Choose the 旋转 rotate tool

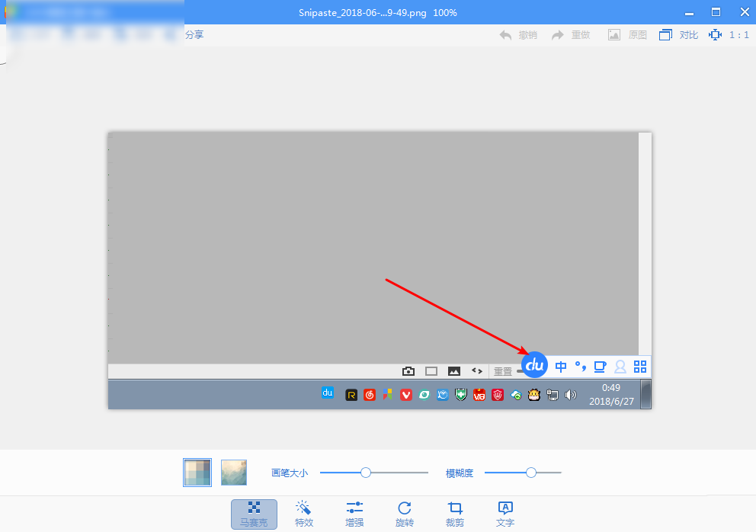point(405,514)
